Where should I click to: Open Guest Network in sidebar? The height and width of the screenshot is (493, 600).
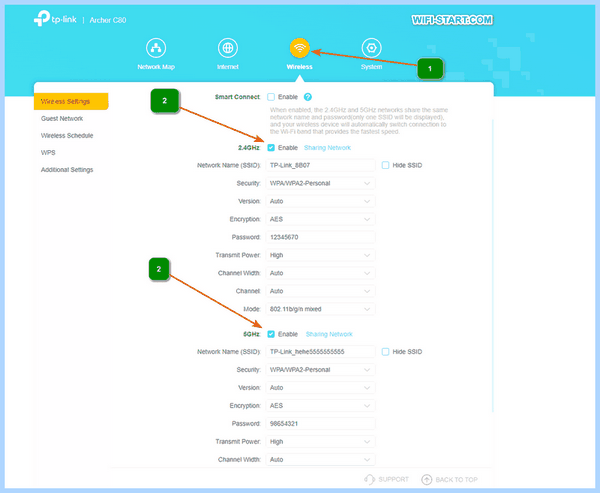pos(62,119)
